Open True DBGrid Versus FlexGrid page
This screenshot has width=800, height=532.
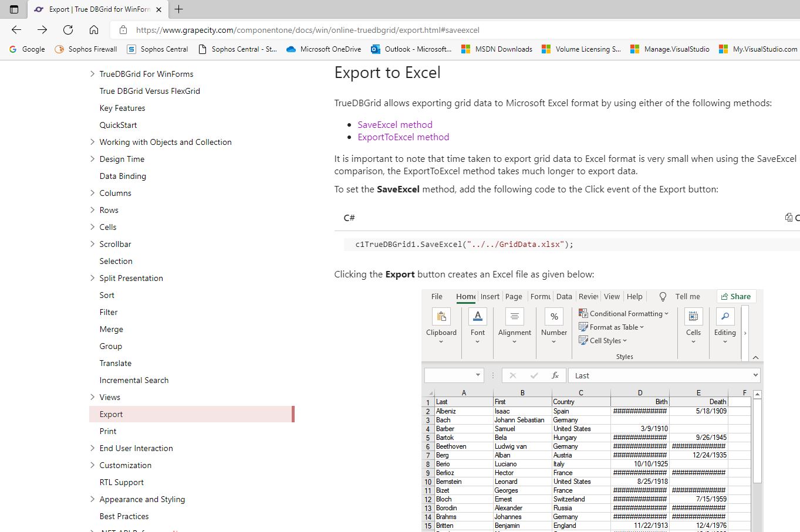[150, 91]
